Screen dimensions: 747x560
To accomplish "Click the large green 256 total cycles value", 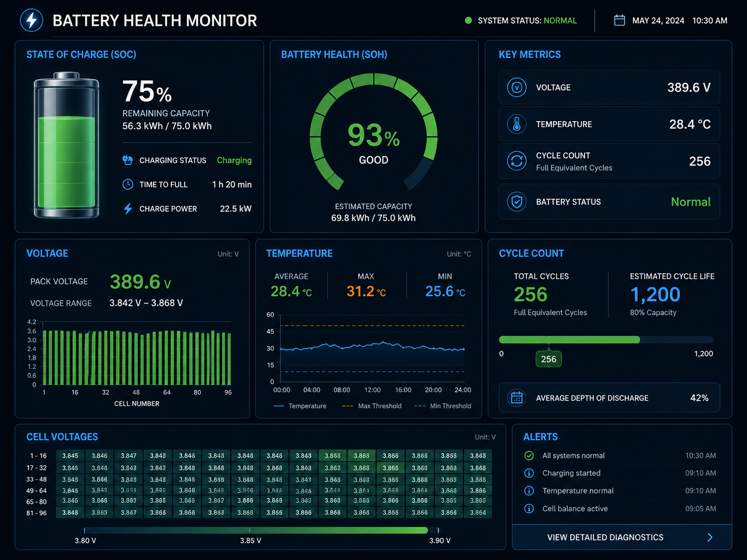I will point(530,294).
